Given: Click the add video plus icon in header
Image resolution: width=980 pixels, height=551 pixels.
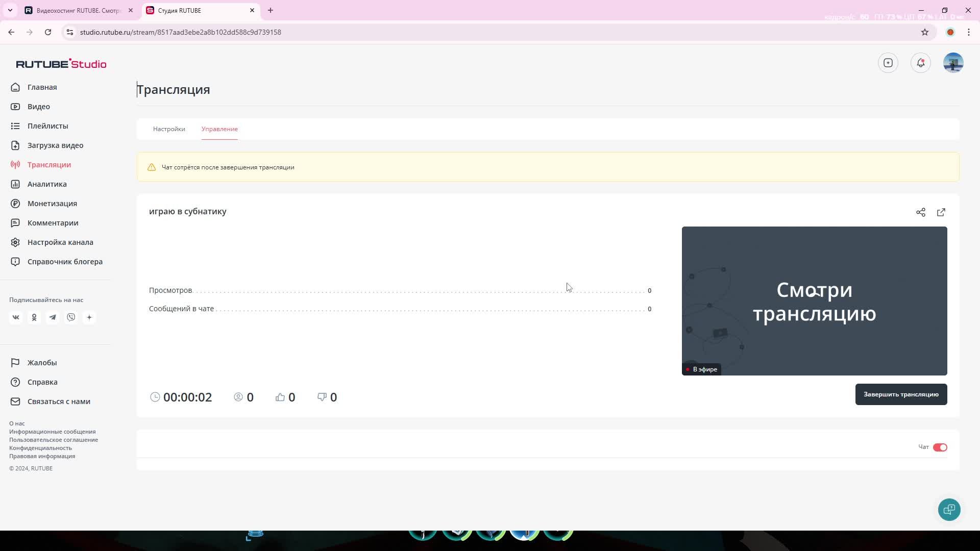Looking at the screenshot, I should tap(888, 63).
